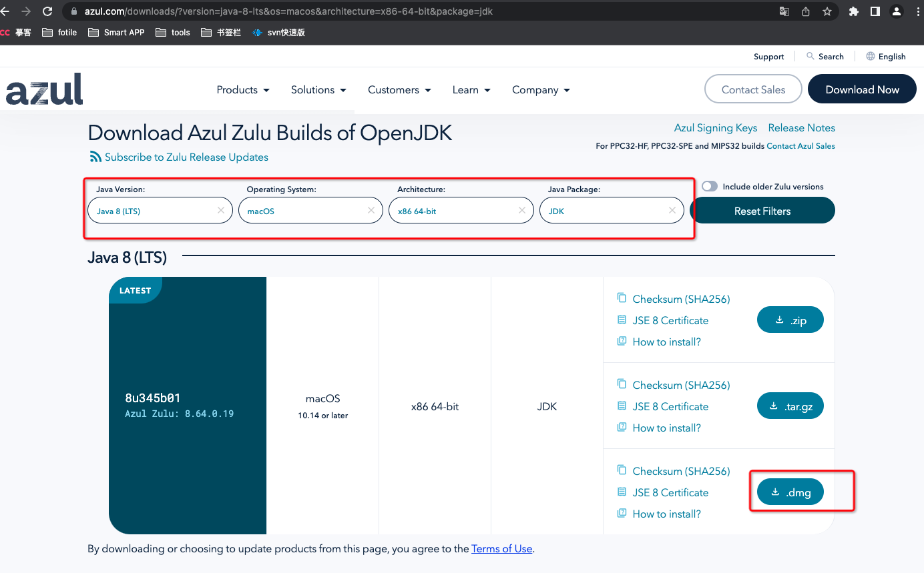Open the svn快速版 bookmark
This screenshot has height=573, width=924.
pos(278,32)
